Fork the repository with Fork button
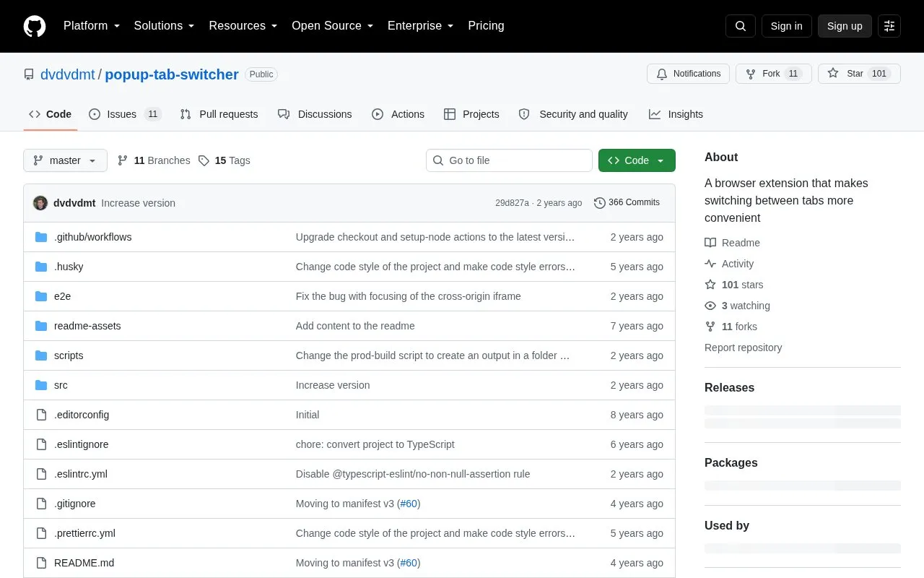The width and height of the screenshot is (924, 578). point(774,74)
